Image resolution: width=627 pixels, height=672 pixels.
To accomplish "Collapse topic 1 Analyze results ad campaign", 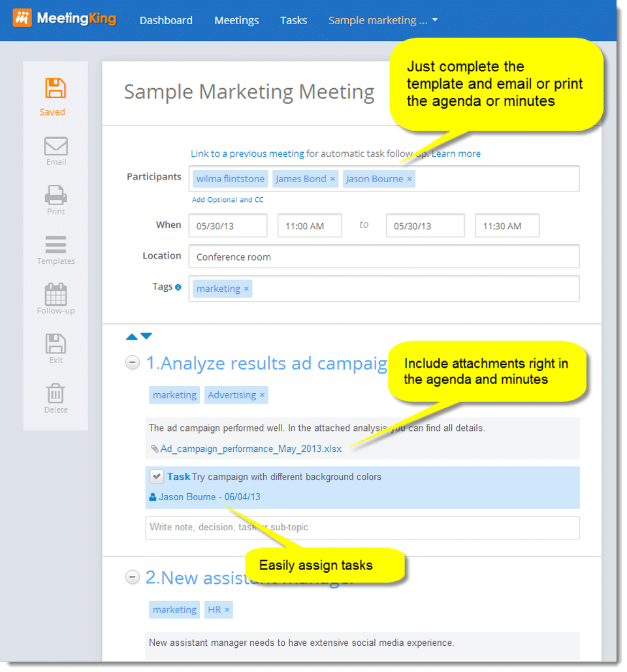I will [133, 362].
